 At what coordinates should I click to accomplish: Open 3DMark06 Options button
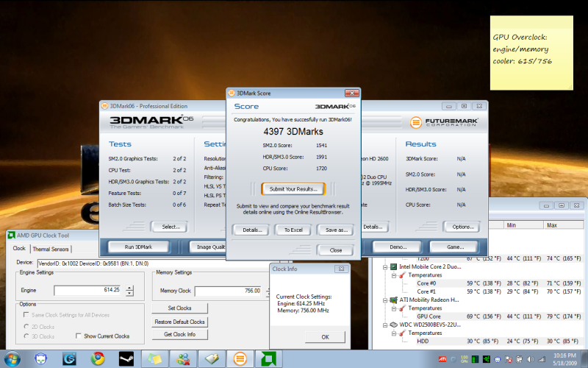click(462, 227)
